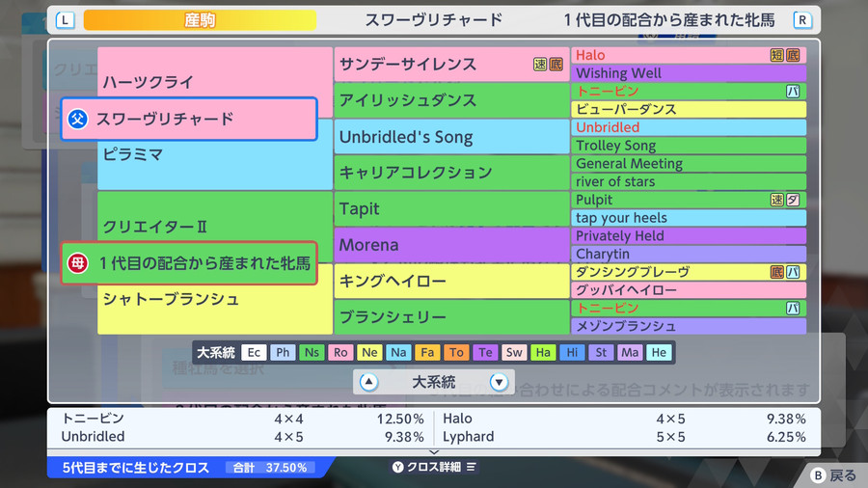Click the He lineage color chip
868x488 pixels.
coord(659,352)
